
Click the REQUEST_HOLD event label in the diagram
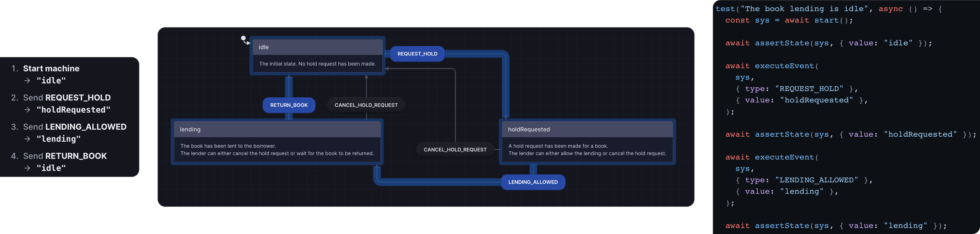point(417,54)
